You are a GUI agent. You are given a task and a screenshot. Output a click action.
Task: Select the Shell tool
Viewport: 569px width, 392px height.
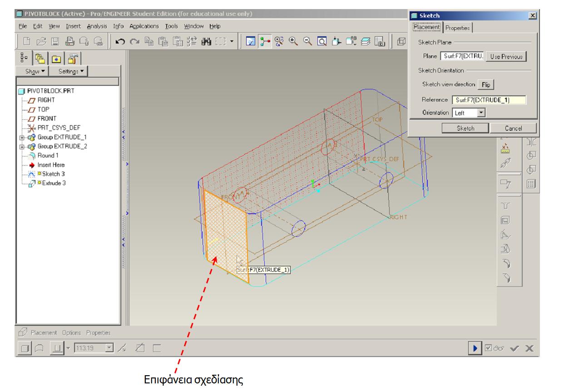click(x=505, y=221)
